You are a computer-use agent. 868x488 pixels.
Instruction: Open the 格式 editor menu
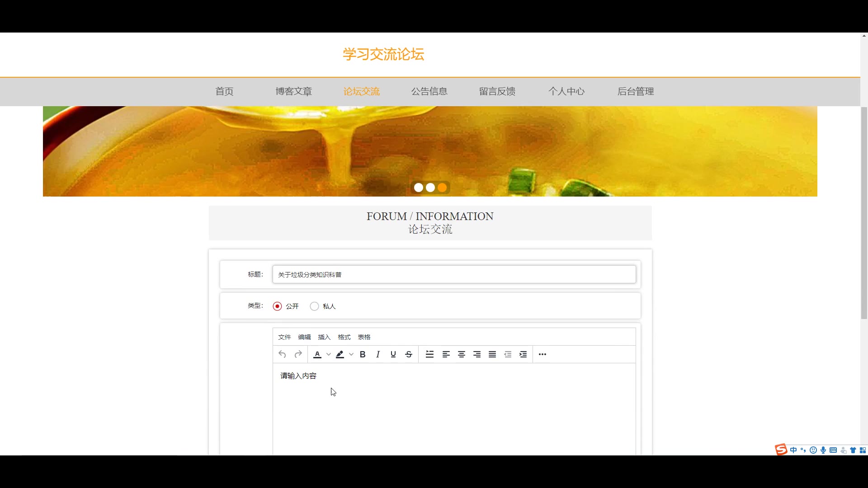344,337
